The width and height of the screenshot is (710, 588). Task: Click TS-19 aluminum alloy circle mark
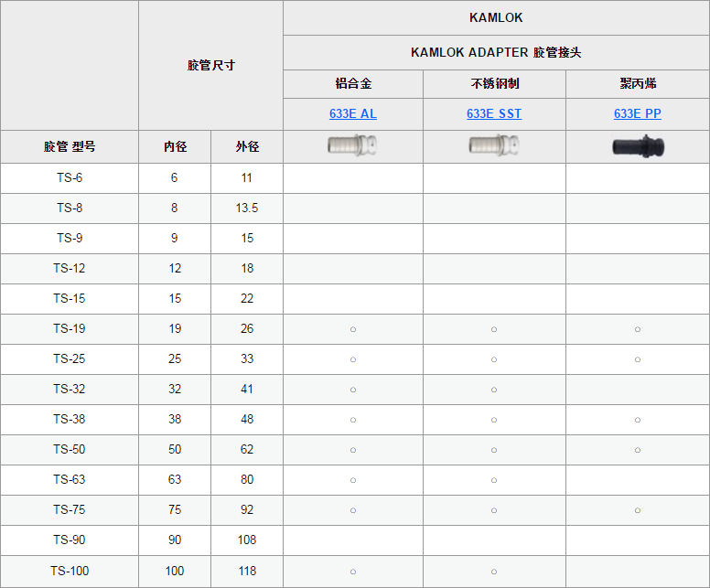click(x=353, y=329)
